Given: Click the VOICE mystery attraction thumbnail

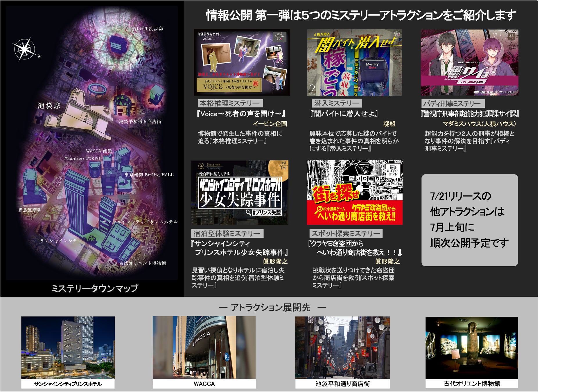Looking at the screenshot, I should (242, 62).
